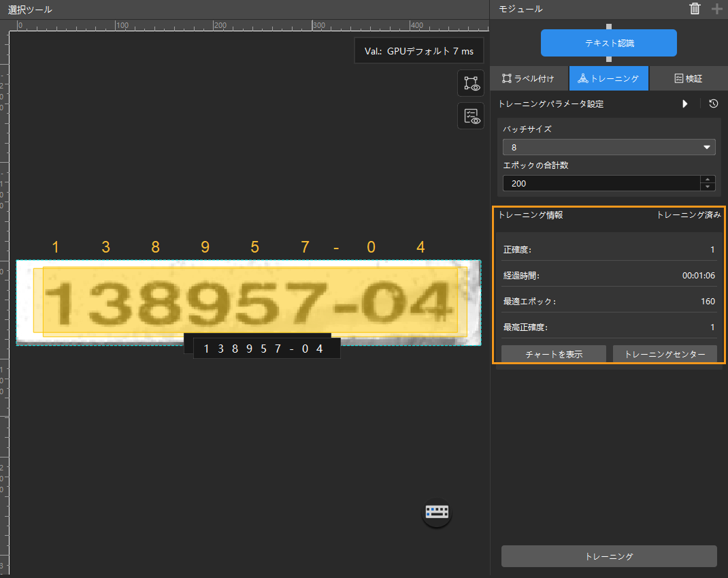Click the モジュール panel header
The image size is (728, 578).
point(520,9)
